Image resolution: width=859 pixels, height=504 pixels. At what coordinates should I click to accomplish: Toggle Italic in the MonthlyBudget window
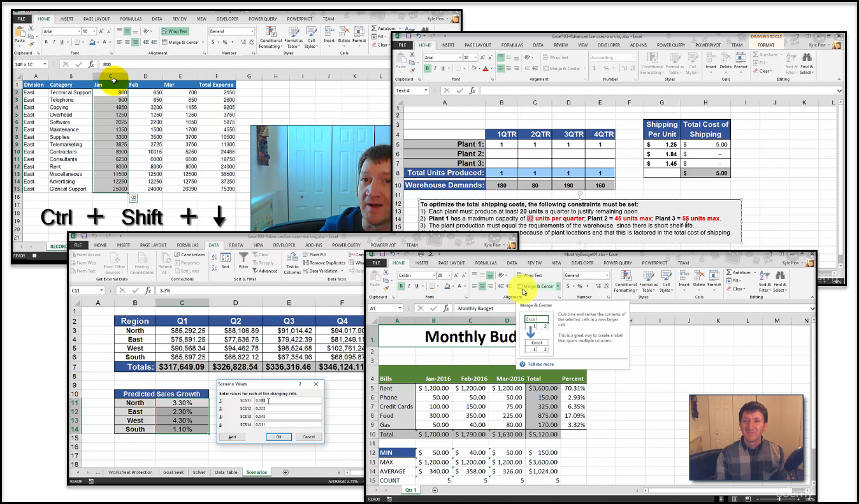point(408,286)
